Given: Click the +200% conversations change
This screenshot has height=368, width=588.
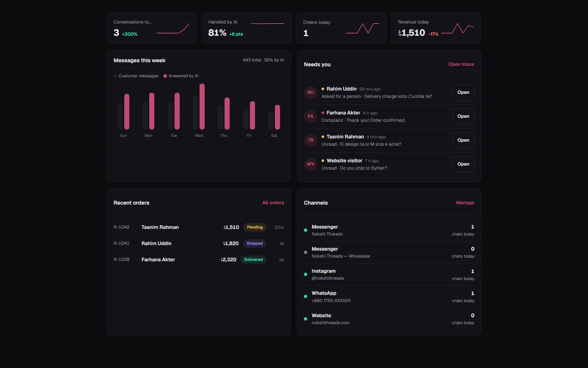Looking at the screenshot, I should click(x=130, y=34).
